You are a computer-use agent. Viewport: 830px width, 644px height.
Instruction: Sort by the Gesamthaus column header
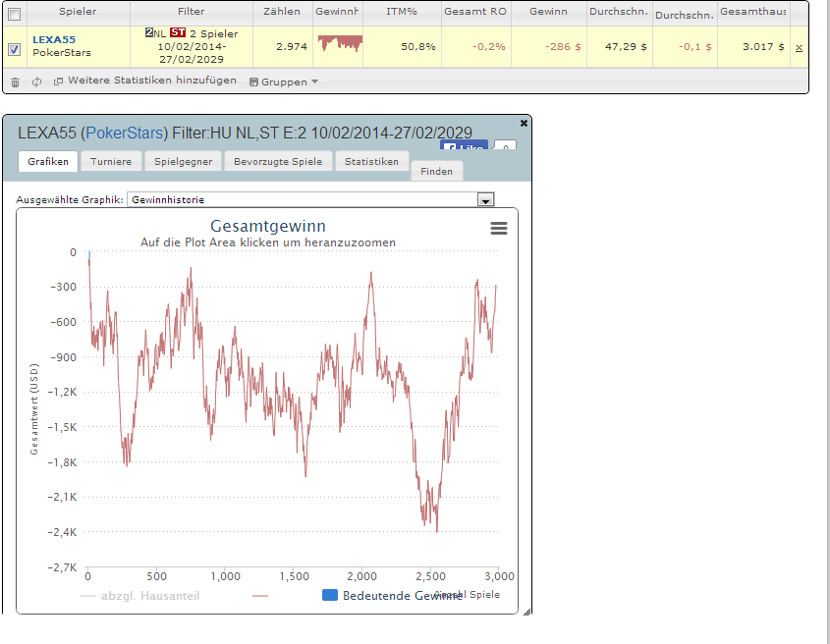[753, 12]
